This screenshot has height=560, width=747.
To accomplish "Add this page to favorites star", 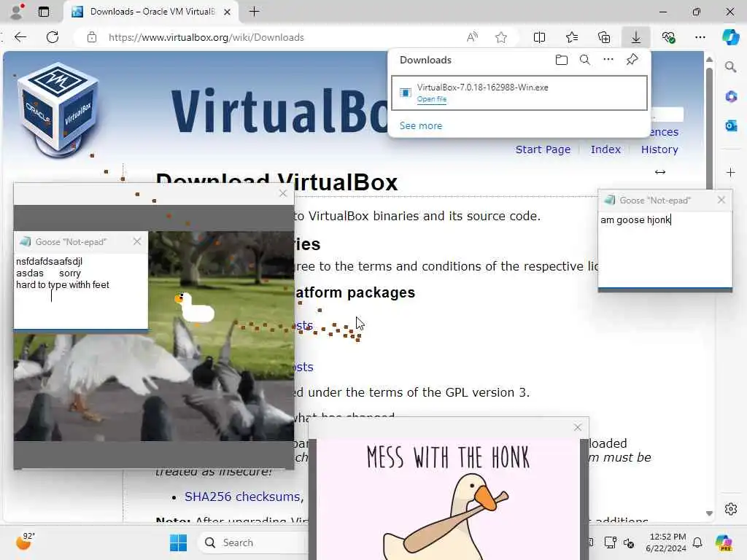I will (500, 37).
